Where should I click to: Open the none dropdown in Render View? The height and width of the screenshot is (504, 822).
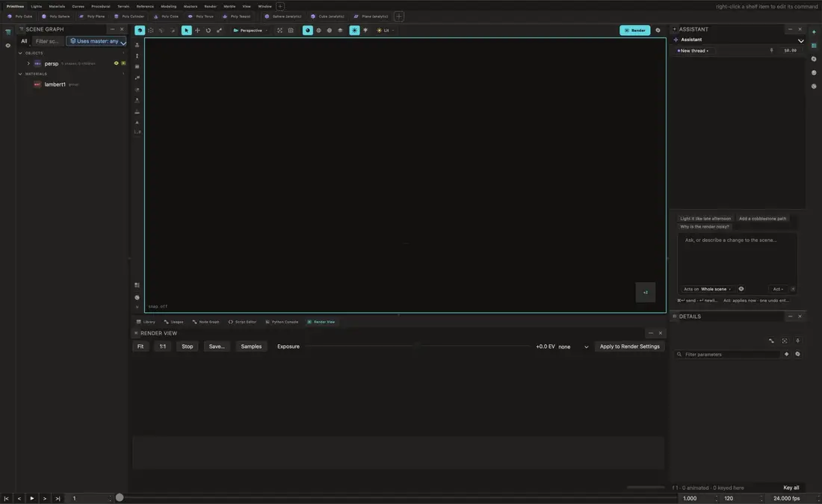[x=573, y=347]
